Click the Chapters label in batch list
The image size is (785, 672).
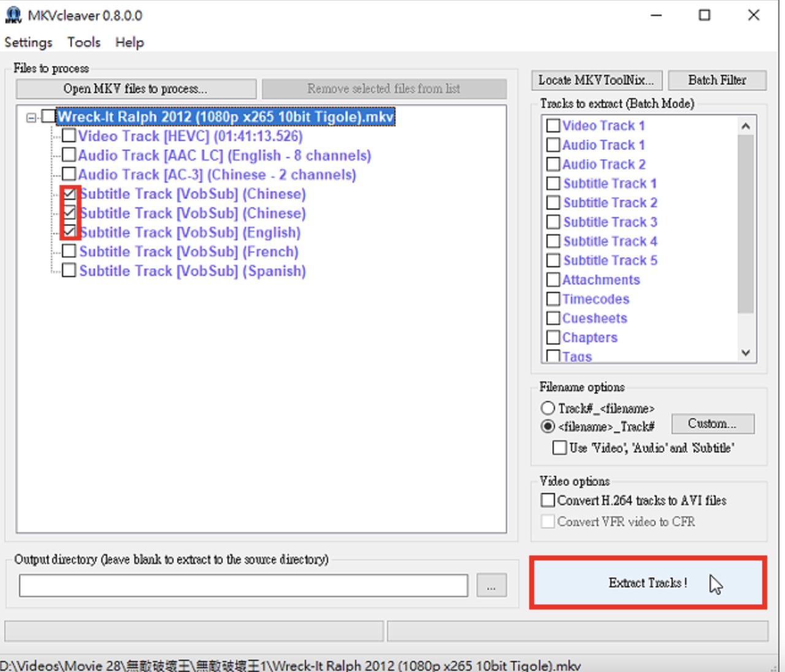coord(590,338)
